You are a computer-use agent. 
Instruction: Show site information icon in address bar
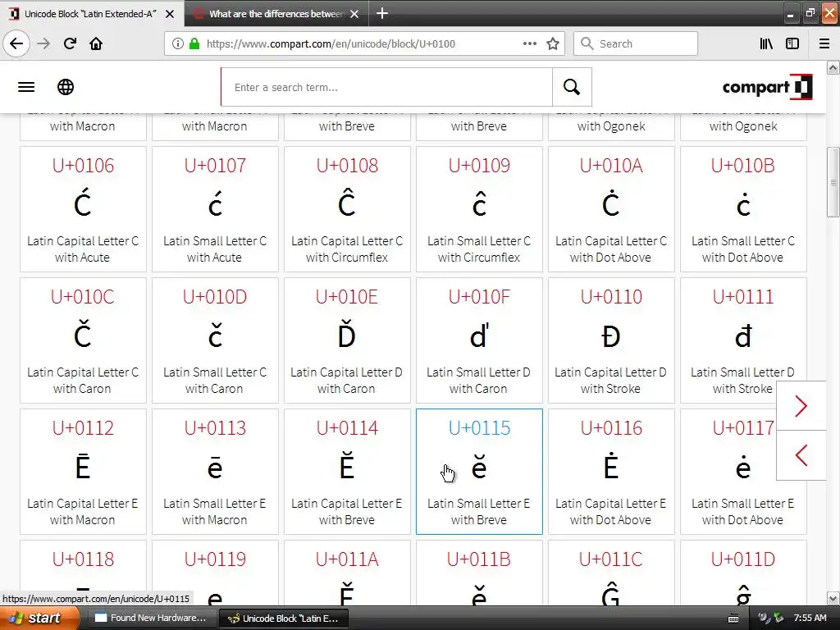pos(177,43)
